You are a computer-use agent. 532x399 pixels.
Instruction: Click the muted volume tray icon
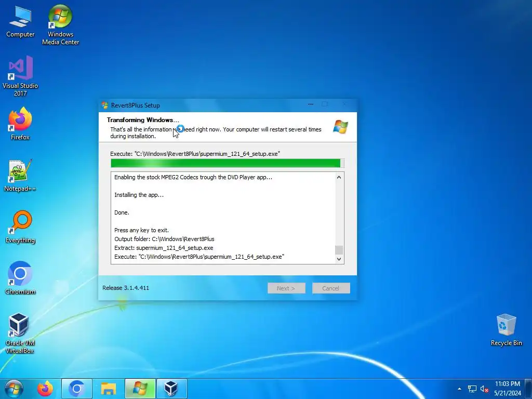pyautogui.click(x=485, y=389)
